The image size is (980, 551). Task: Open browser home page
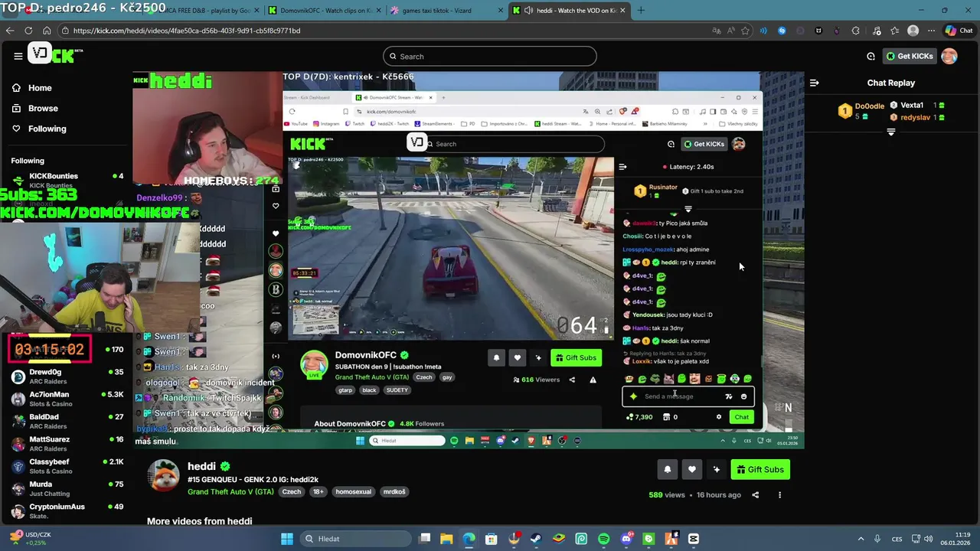pos(47,31)
